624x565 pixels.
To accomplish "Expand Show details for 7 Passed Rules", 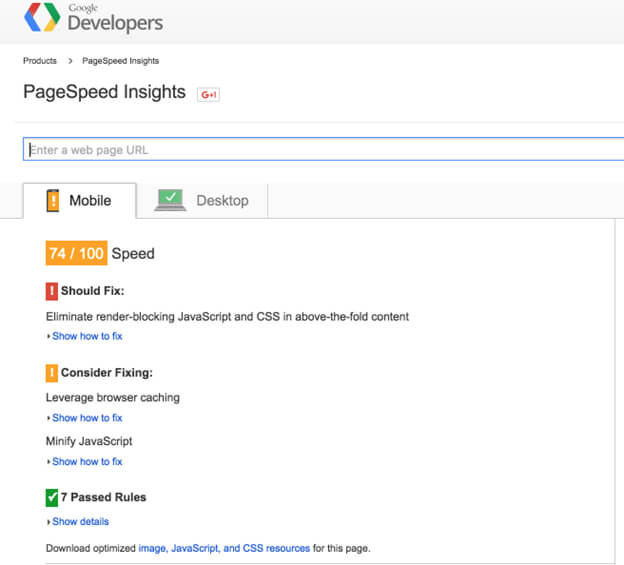I will [x=80, y=522].
